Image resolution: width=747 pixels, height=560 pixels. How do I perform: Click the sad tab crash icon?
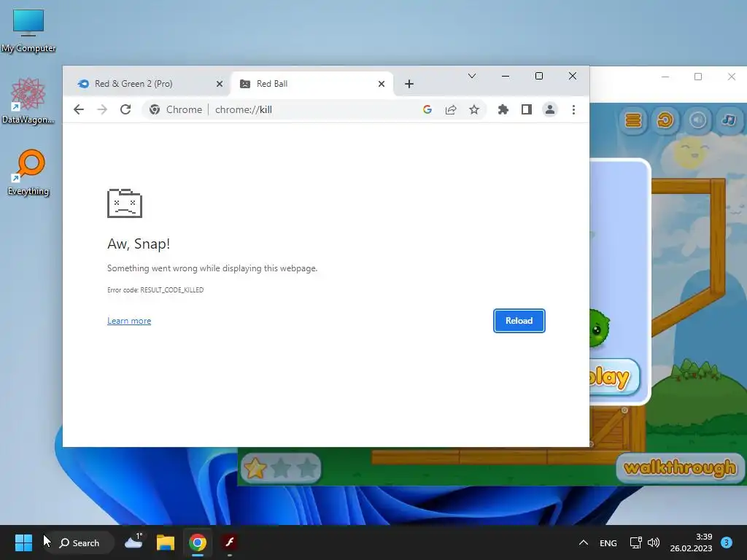click(x=125, y=203)
